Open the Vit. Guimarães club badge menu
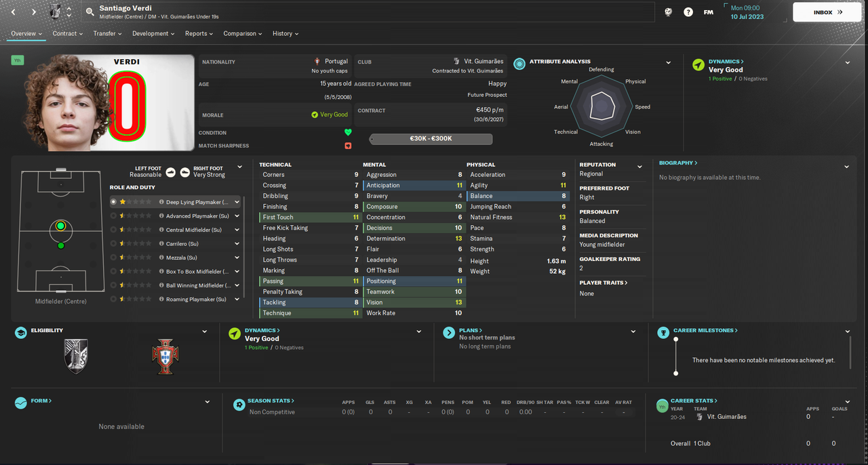 coord(56,12)
